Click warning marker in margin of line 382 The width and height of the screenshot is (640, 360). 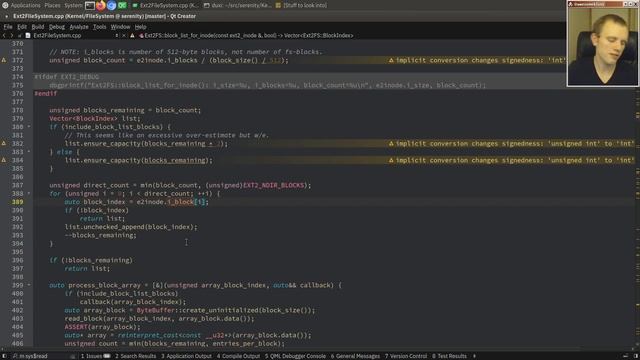pyautogui.click(x=4, y=144)
